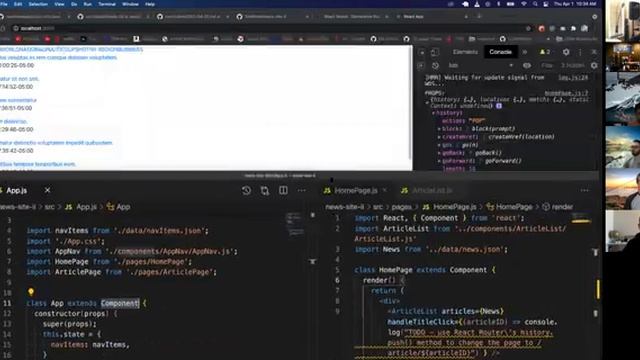Open the Terminal menu in the menu bar
Viewport: 640px width, 360px height.
107,4
